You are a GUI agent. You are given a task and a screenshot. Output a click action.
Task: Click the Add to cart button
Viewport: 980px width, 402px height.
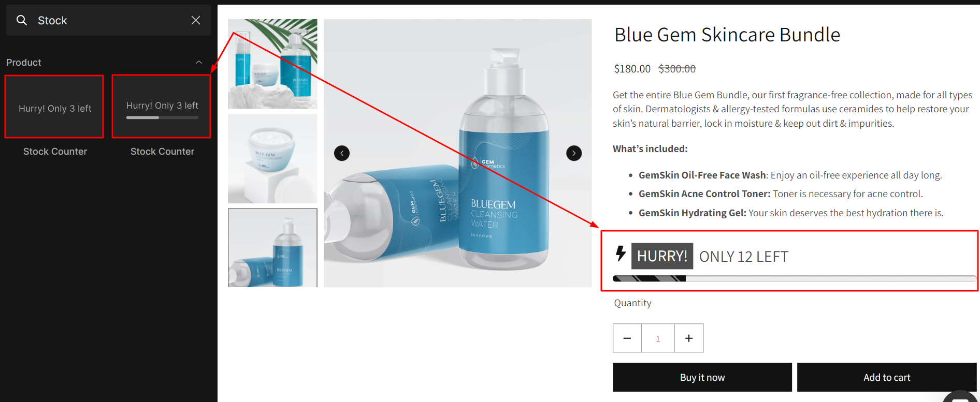tap(887, 377)
